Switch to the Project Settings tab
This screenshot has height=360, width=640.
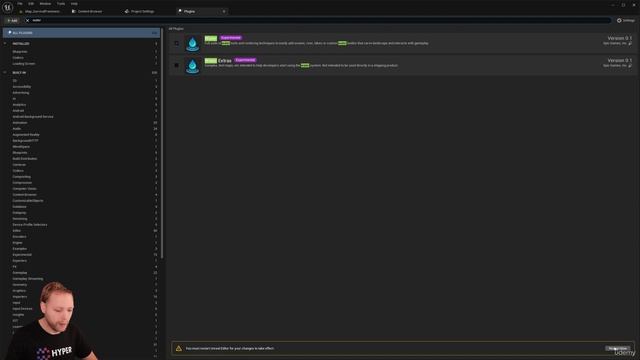point(142,11)
